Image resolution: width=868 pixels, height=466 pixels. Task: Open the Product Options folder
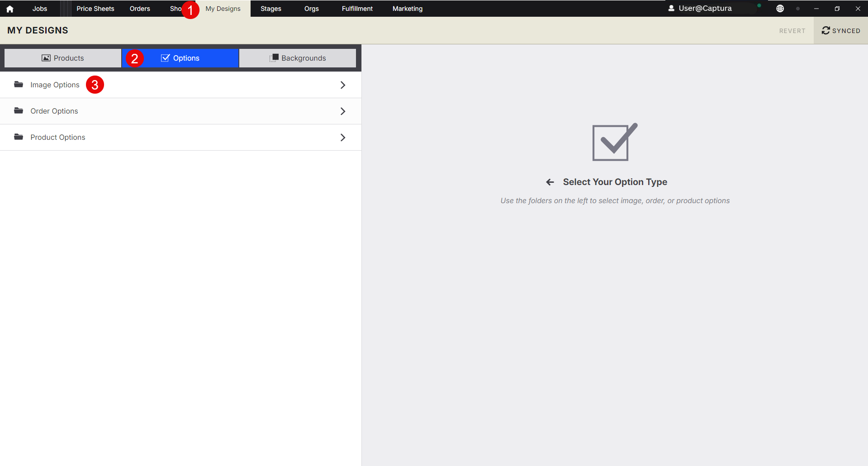(180, 138)
